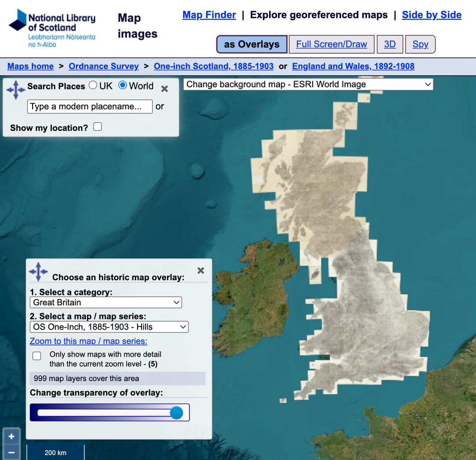Go to Map Finder
476x460 pixels.
209,15
